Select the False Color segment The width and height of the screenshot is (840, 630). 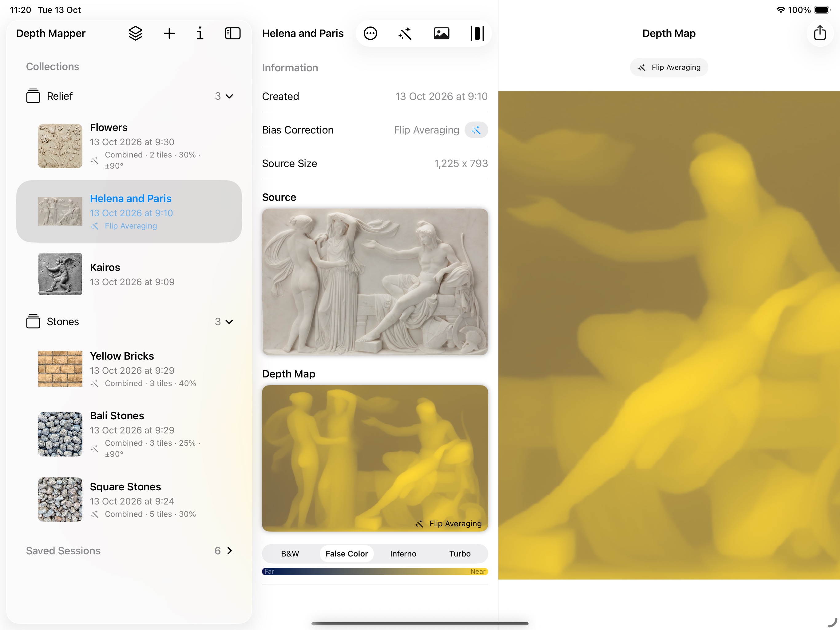pyautogui.click(x=346, y=554)
